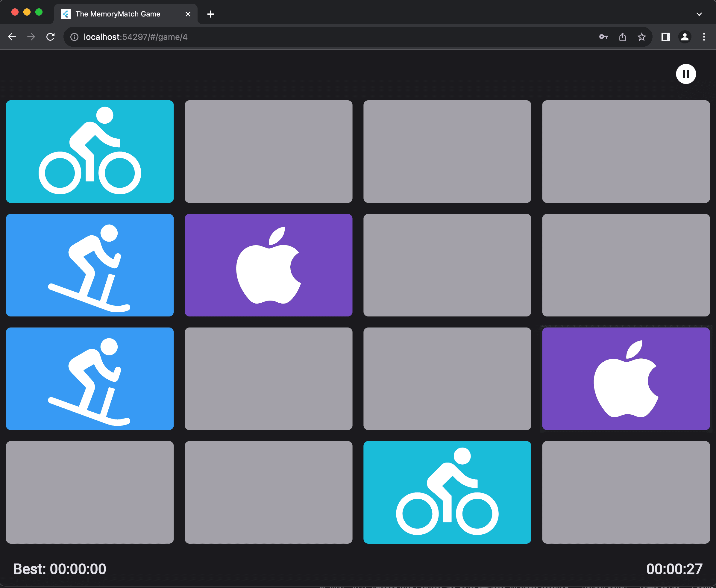716x588 pixels.
Task: Flip the gray card right of the top cyclist
Action: 268,151
